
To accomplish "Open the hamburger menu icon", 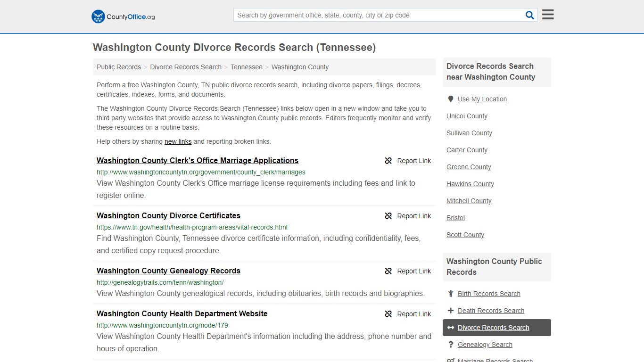I will (548, 15).
